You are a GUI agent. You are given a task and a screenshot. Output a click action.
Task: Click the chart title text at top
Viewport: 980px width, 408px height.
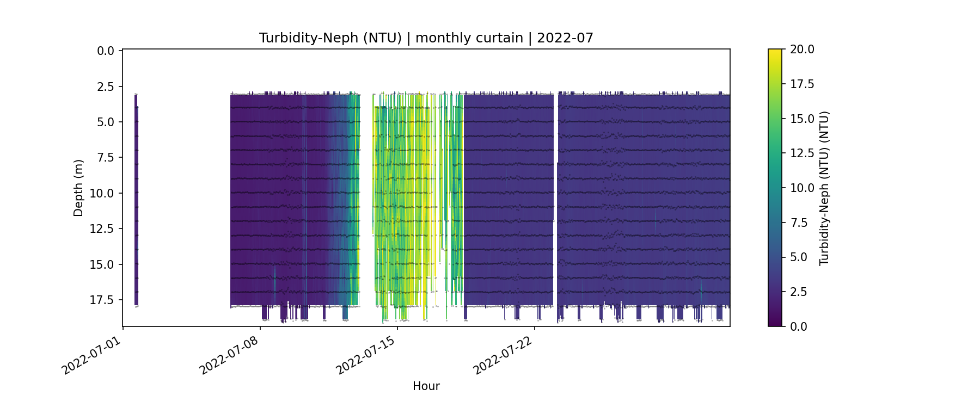(x=426, y=38)
